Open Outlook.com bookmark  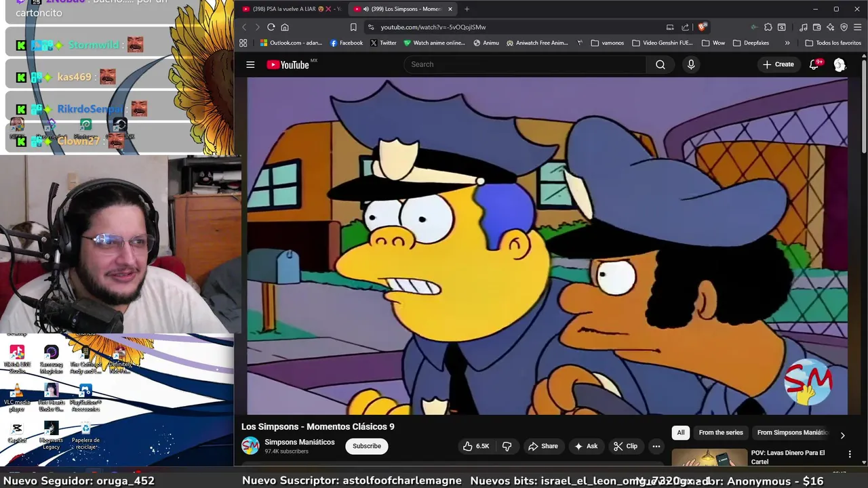click(291, 43)
